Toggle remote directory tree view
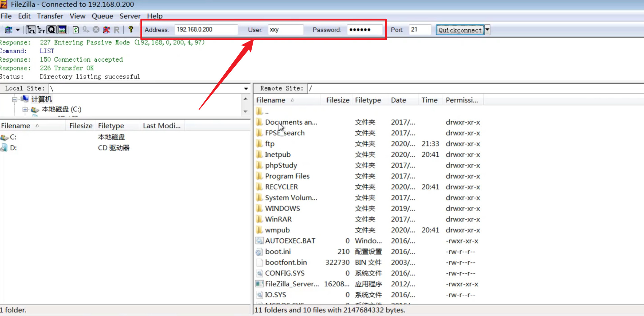This screenshot has width=644, height=316. (41, 30)
